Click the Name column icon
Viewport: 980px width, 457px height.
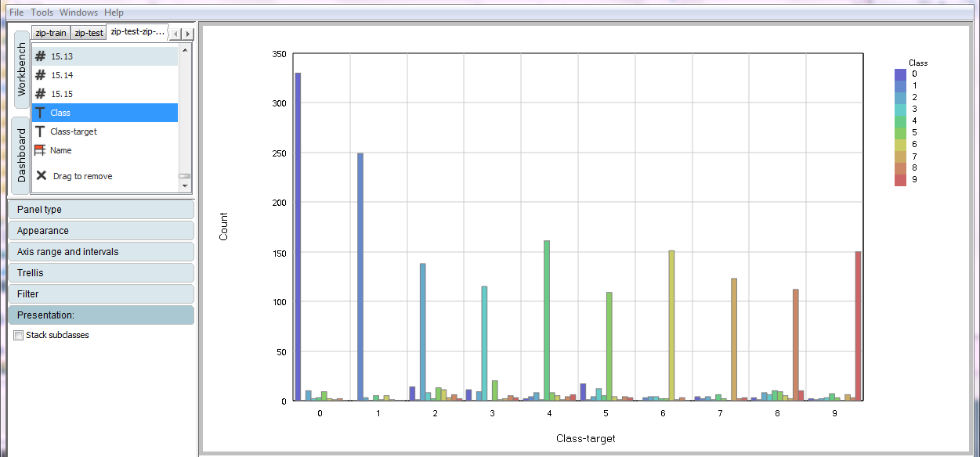(x=40, y=150)
